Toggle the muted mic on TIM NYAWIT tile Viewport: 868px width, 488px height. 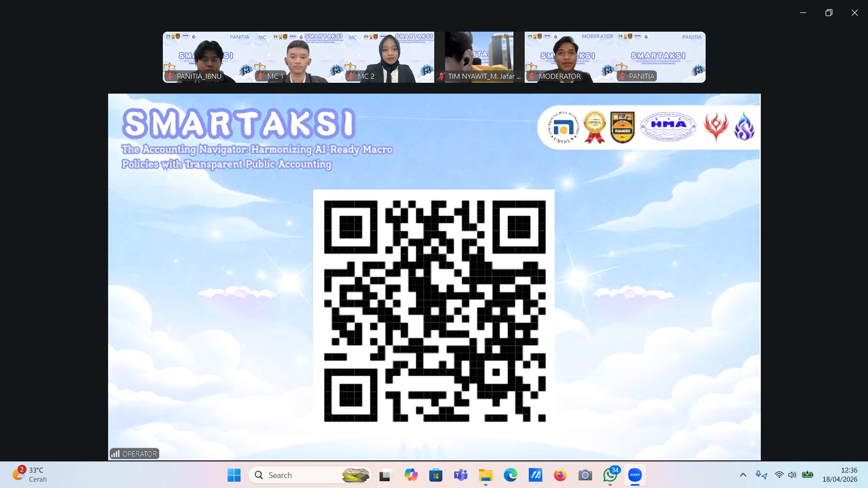441,76
